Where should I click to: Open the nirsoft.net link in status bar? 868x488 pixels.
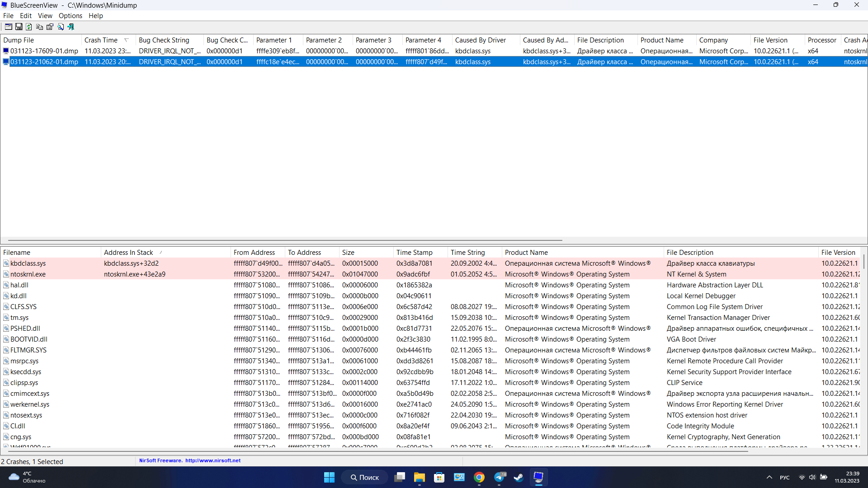pyautogui.click(x=213, y=460)
